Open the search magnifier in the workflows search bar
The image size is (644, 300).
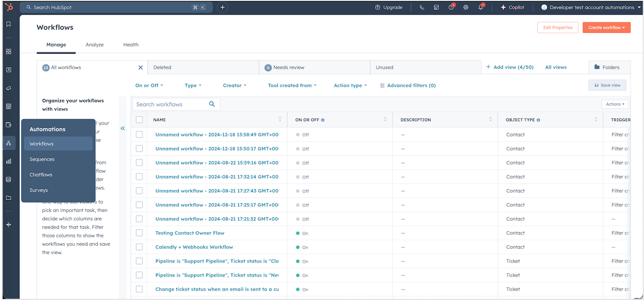coord(212,104)
